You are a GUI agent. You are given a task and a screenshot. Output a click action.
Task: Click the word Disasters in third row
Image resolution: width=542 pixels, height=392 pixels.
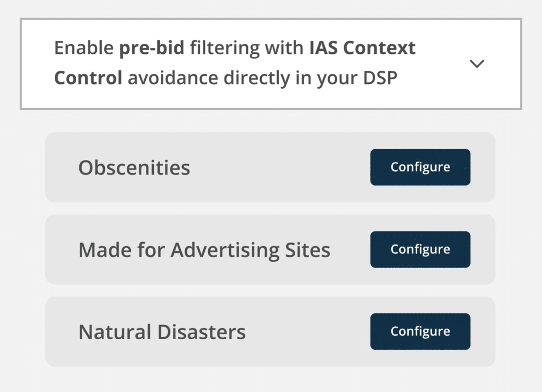coord(201,332)
